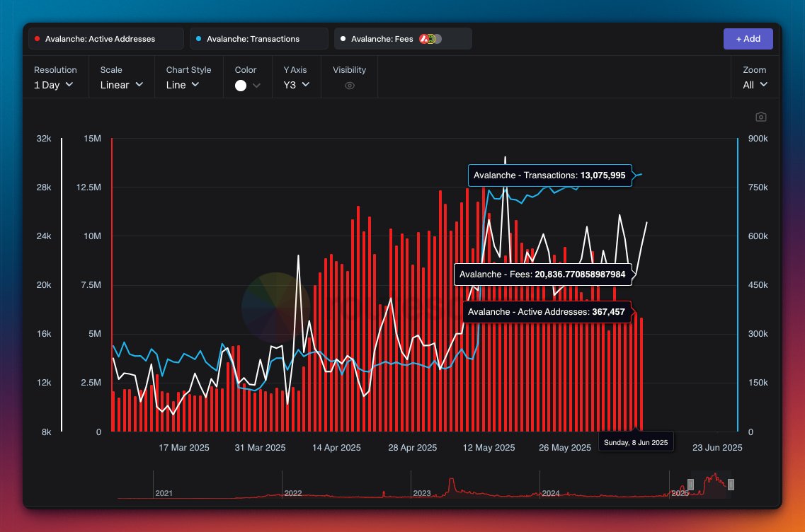This screenshot has width=805, height=532.
Task: Click the 26 May 2025 axis label
Action: pyautogui.click(x=565, y=448)
